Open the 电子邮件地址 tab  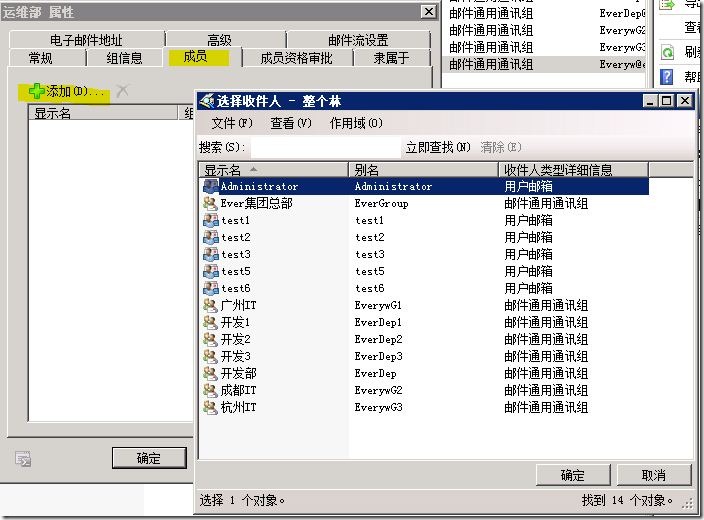click(86, 40)
